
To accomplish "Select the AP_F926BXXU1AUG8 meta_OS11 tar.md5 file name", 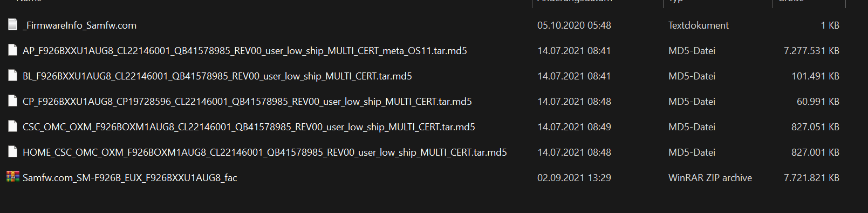I will (245, 51).
